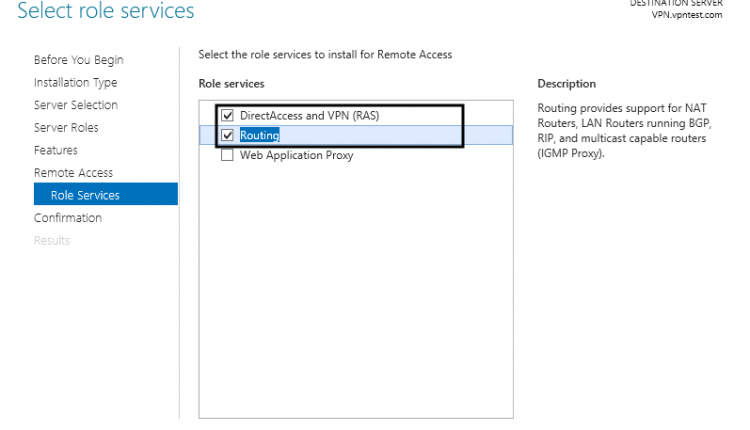Click the active Role Services sidebar item
Viewport: 750px width, 430px height.
point(85,195)
